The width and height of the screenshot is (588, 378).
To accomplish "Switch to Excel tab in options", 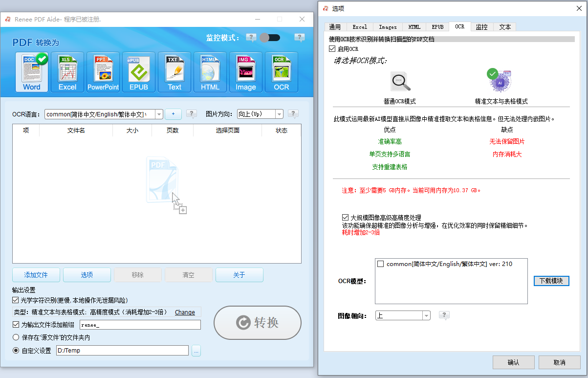I will (360, 27).
